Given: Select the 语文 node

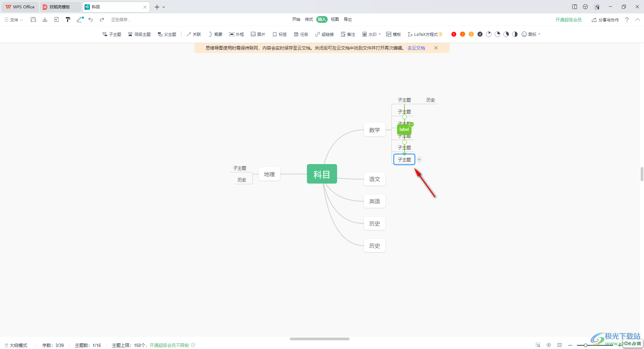Looking at the screenshot, I should [x=375, y=179].
